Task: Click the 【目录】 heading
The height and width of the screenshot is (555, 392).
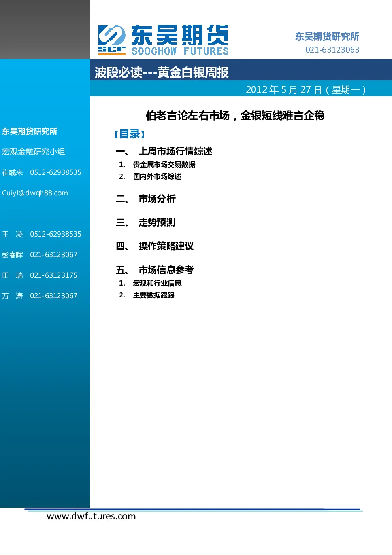Action: [x=130, y=134]
